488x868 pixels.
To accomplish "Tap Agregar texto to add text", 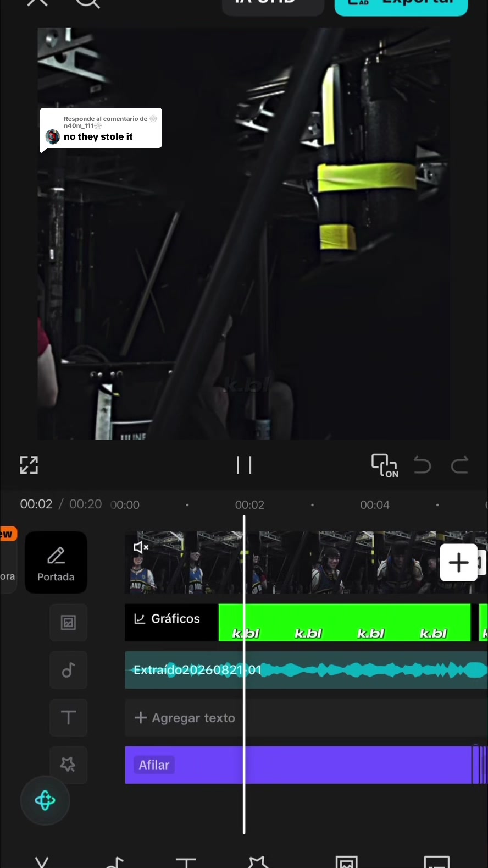I will click(x=185, y=718).
